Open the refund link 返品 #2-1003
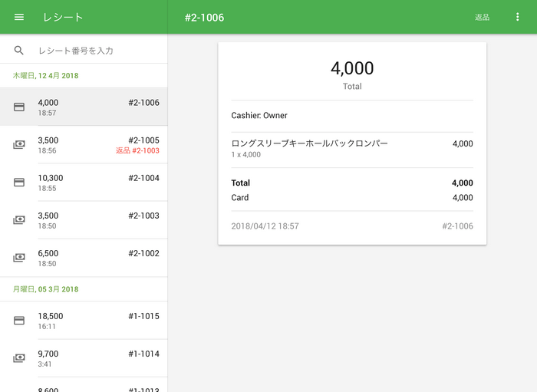 coord(137,151)
